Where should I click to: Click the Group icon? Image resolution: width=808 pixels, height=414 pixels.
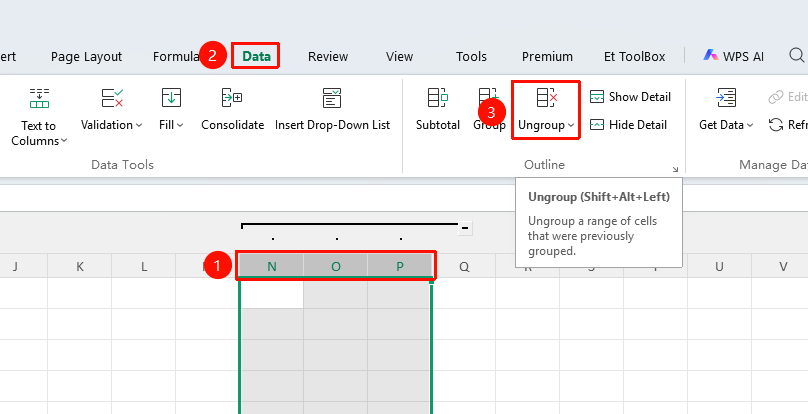click(x=489, y=97)
